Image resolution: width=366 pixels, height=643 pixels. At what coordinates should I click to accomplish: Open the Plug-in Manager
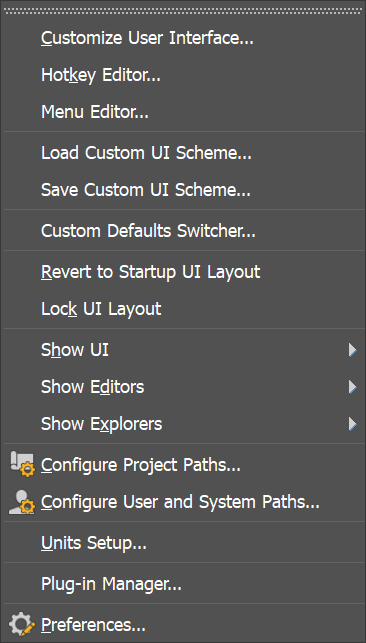pyautogui.click(x=183, y=584)
